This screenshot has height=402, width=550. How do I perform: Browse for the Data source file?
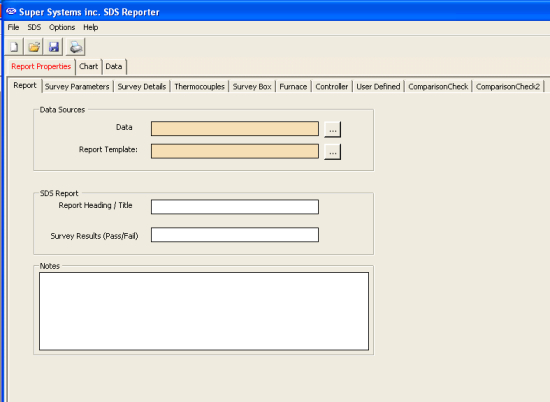(x=333, y=129)
